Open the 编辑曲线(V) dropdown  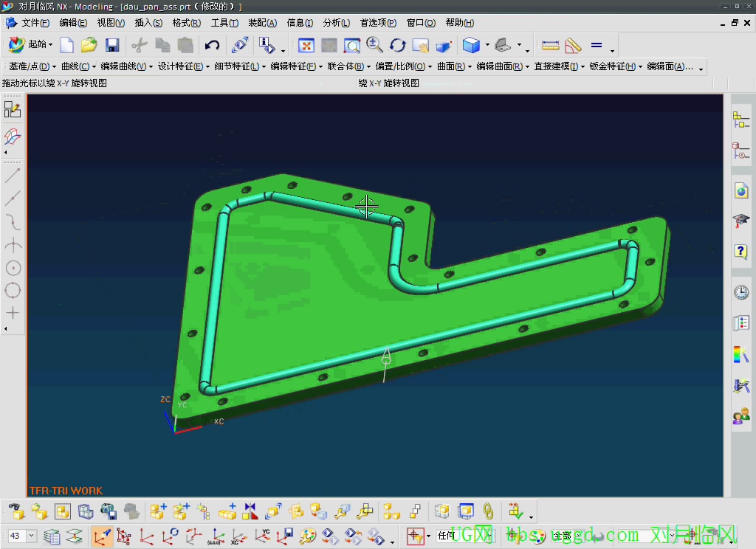[127, 66]
